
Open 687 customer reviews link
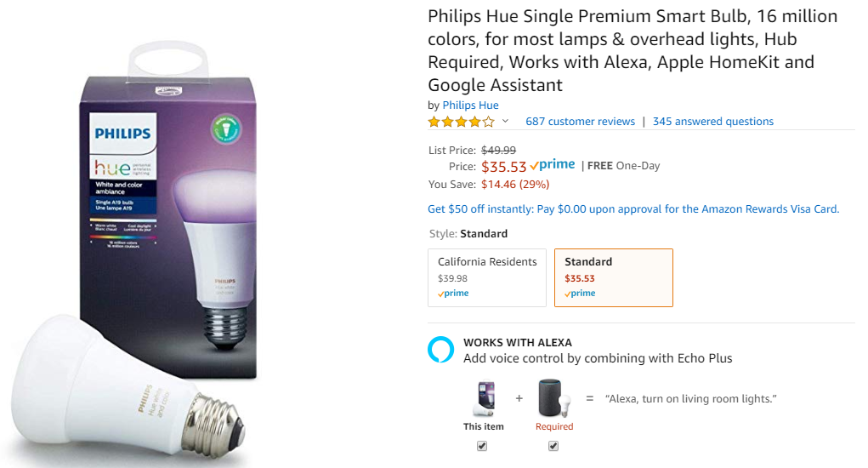tap(580, 122)
